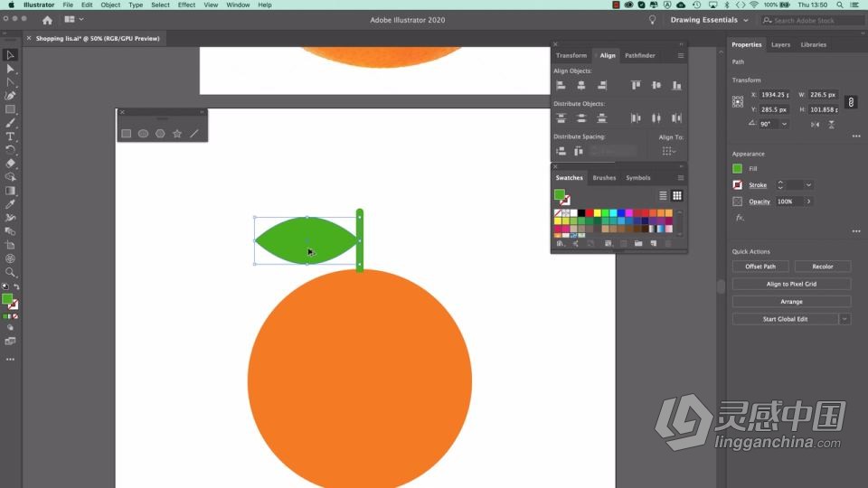Pick the star shape in floating shape panel
Image resolution: width=868 pixels, height=488 pixels.
pyautogui.click(x=177, y=134)
